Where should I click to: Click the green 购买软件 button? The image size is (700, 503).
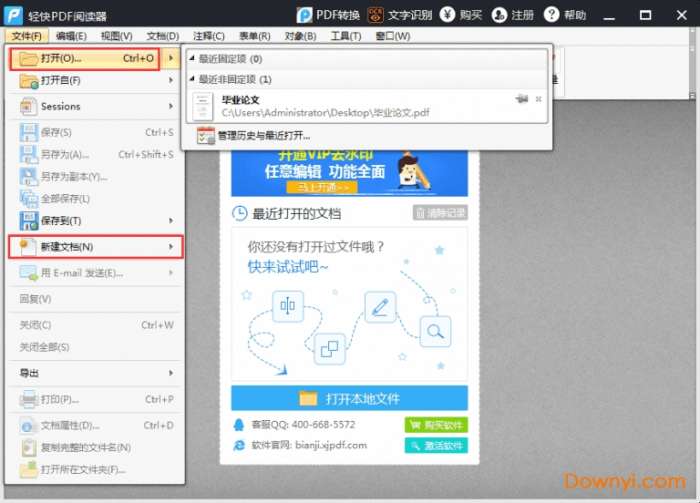(x=436, y=425)
